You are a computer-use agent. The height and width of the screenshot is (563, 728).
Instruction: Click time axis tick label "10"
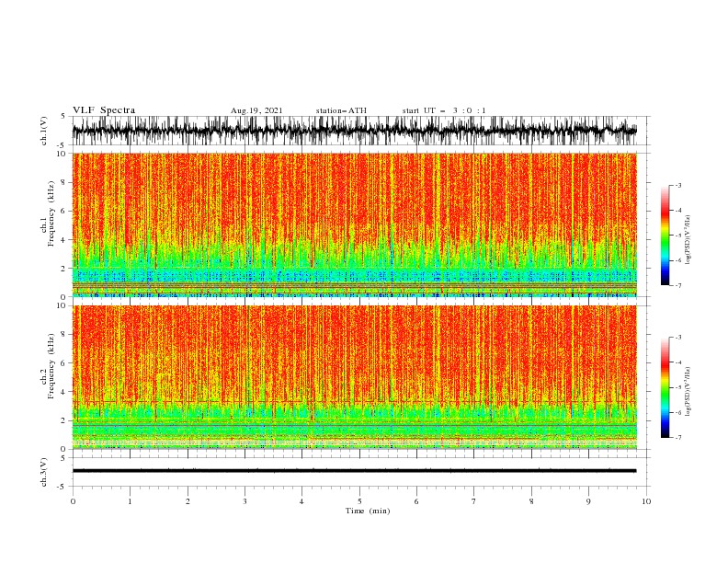click(646, 501)
